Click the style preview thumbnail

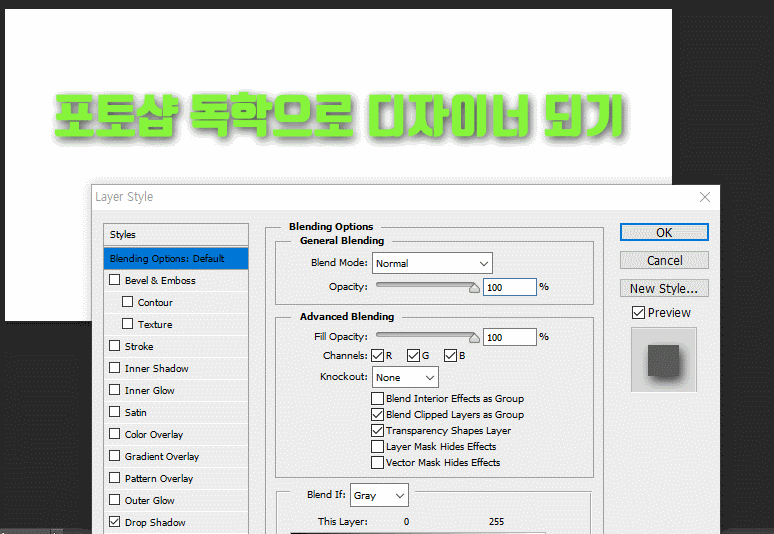pos(663,360)
